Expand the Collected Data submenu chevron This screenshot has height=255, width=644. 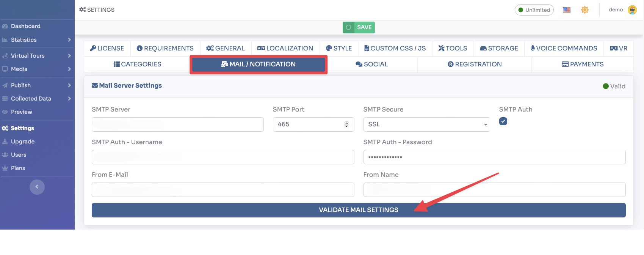[69, 99]
